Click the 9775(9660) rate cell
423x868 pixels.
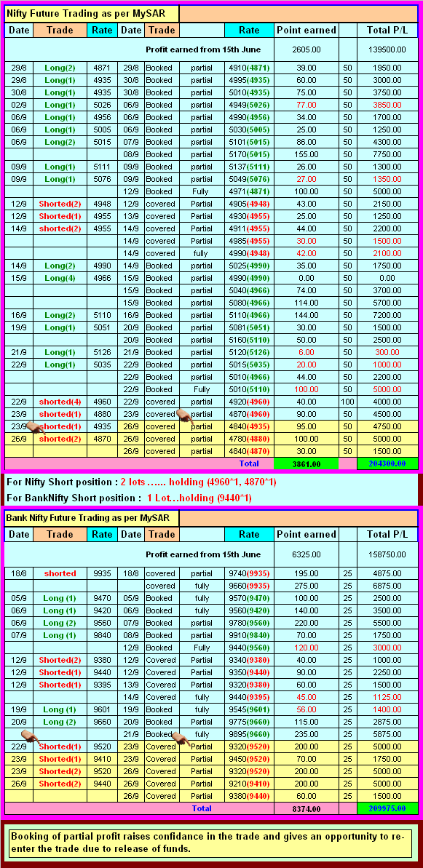point(249,722)
